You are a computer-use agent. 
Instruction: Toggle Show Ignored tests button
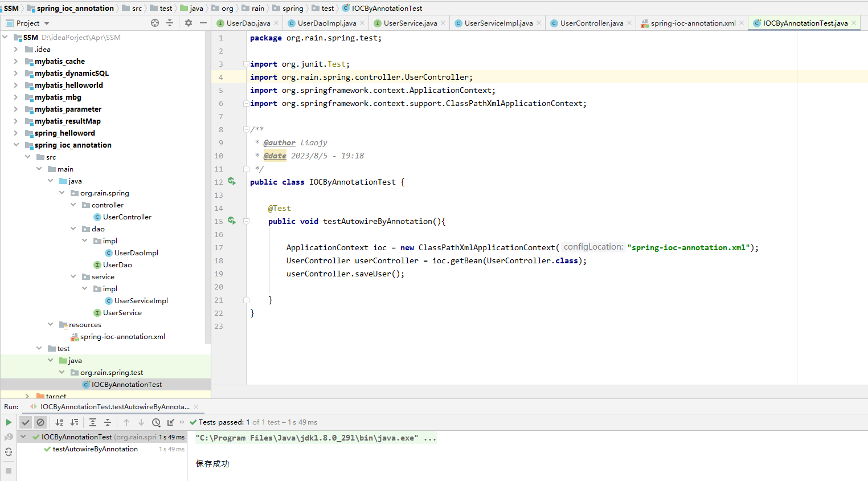coord(40,422)
